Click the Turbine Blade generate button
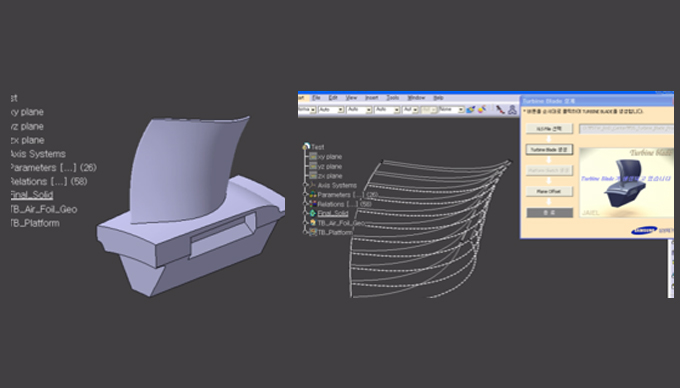This screenshot has width=680, height=388. [549, 150]
